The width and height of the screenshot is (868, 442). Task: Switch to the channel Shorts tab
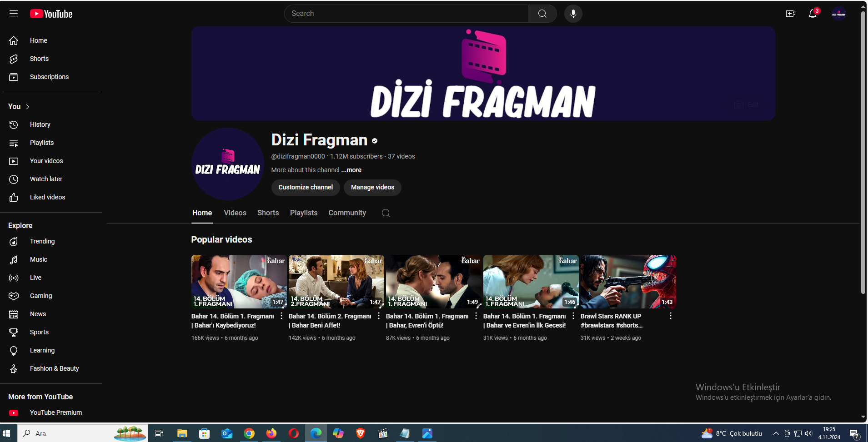tap(268, 213)
